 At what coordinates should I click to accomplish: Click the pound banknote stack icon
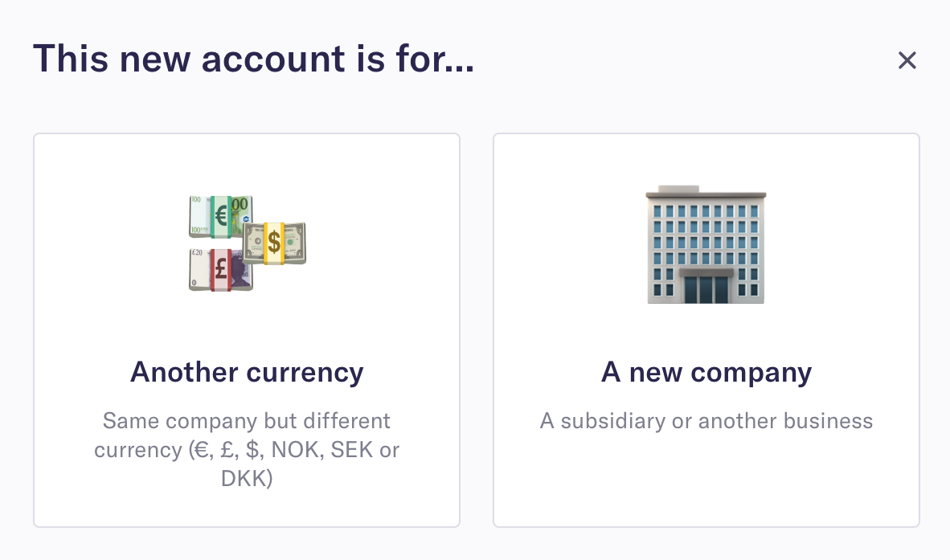[220, 269]
